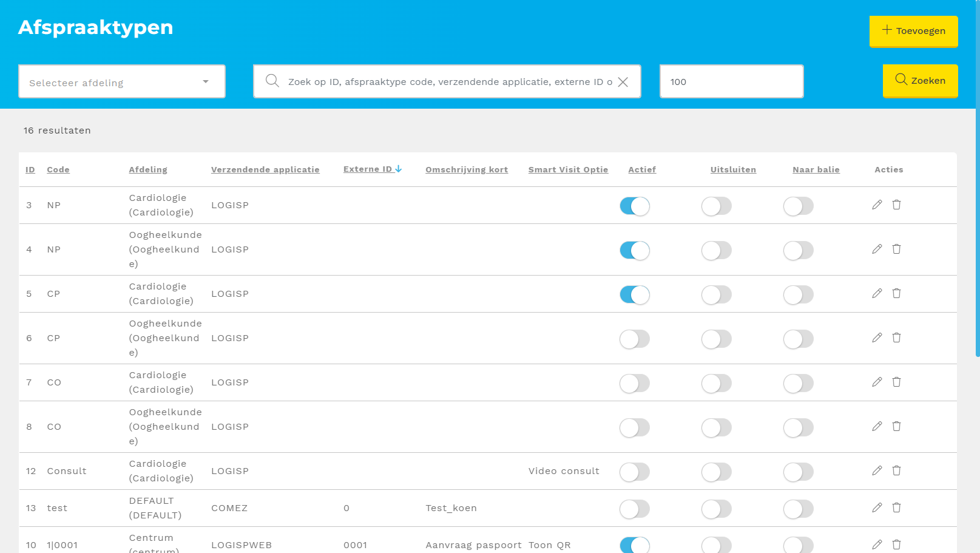Sort by Externe ID column arrow
This screenshot has width=980, height=553.
coord(398,169)
